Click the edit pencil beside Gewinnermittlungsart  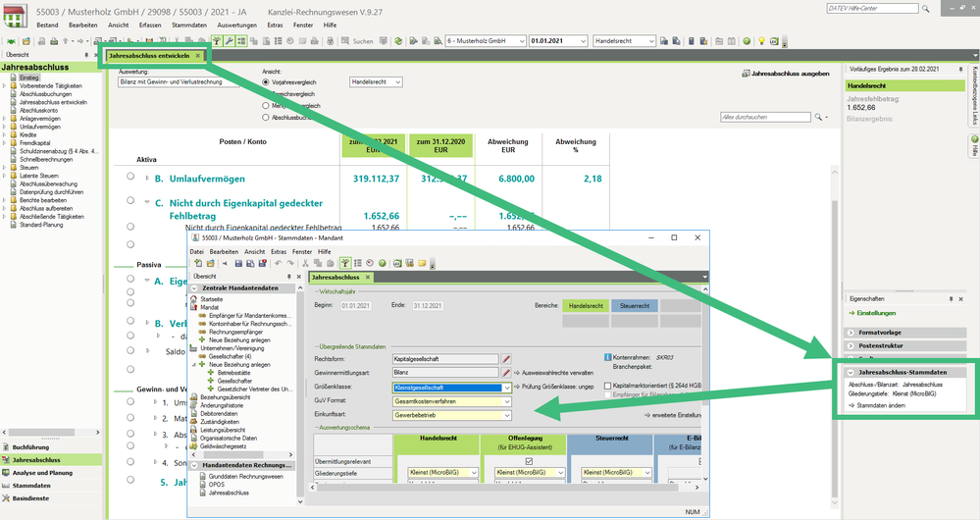[x=506, y=373]
